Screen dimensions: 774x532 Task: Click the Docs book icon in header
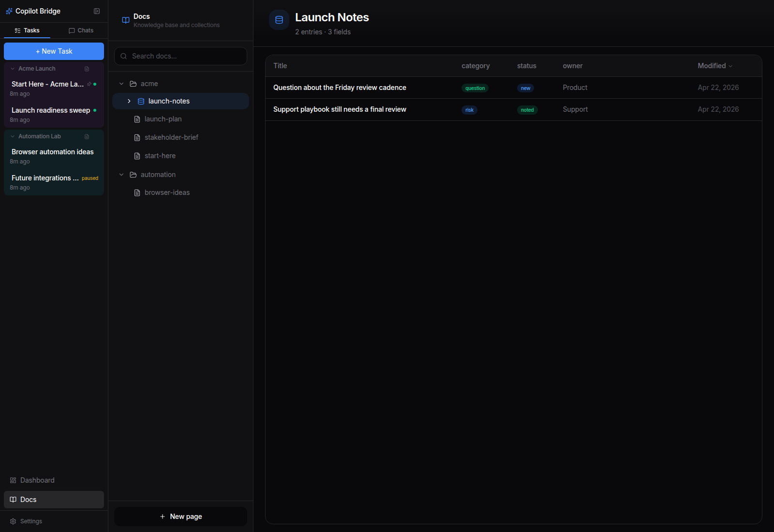126,20
